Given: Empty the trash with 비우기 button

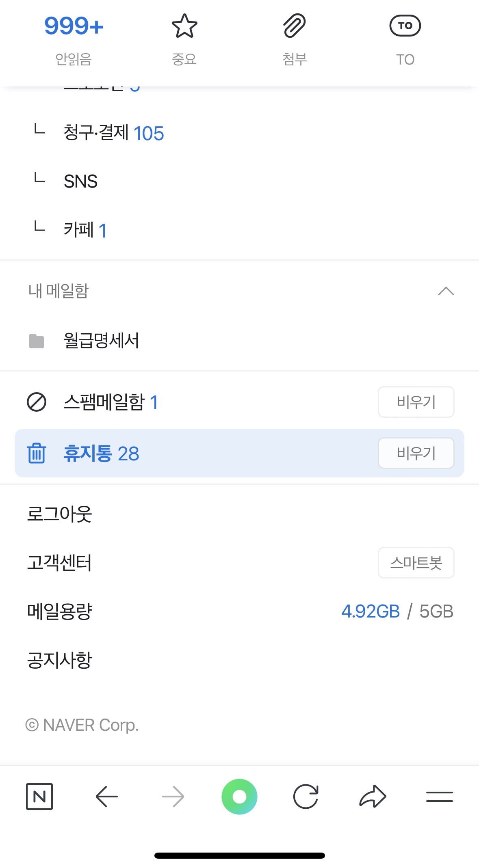Looking at the screenshot, I should (x=416, y=453).
